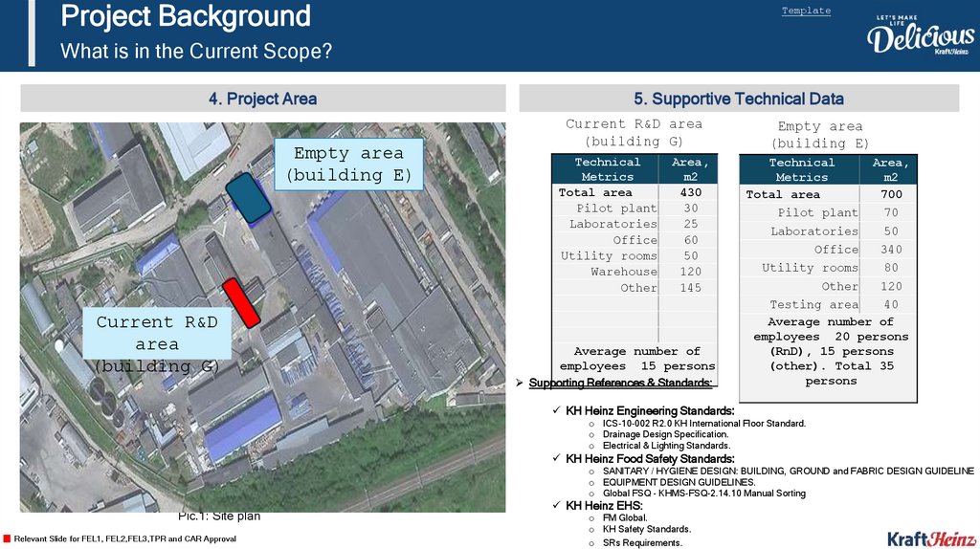Screen dimensions: 980x549
Task: Click 'SANITARY / HYGIENE DESIGN' guideline bullet
Action: click(x=789, y=471)
